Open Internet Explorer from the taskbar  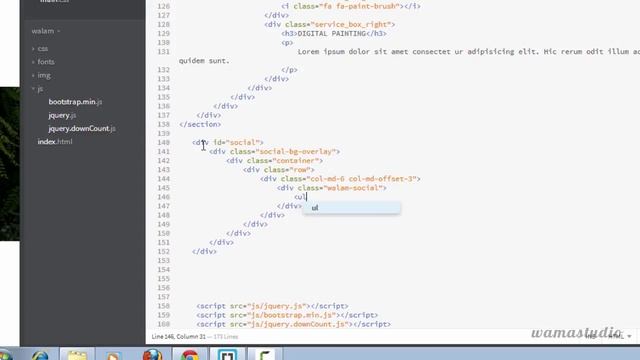pyautogui.click(x=40, y=354)
